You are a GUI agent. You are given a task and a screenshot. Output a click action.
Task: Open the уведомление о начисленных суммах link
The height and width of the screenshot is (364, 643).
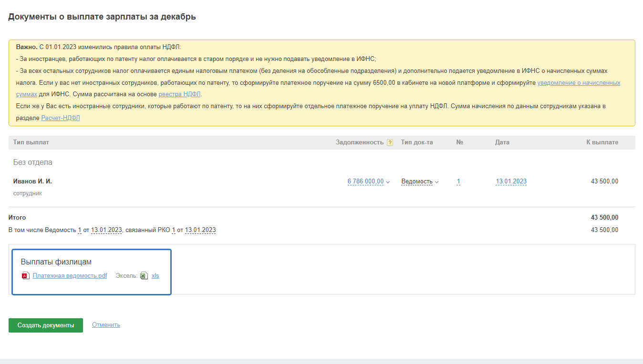(x=579, y=82)
